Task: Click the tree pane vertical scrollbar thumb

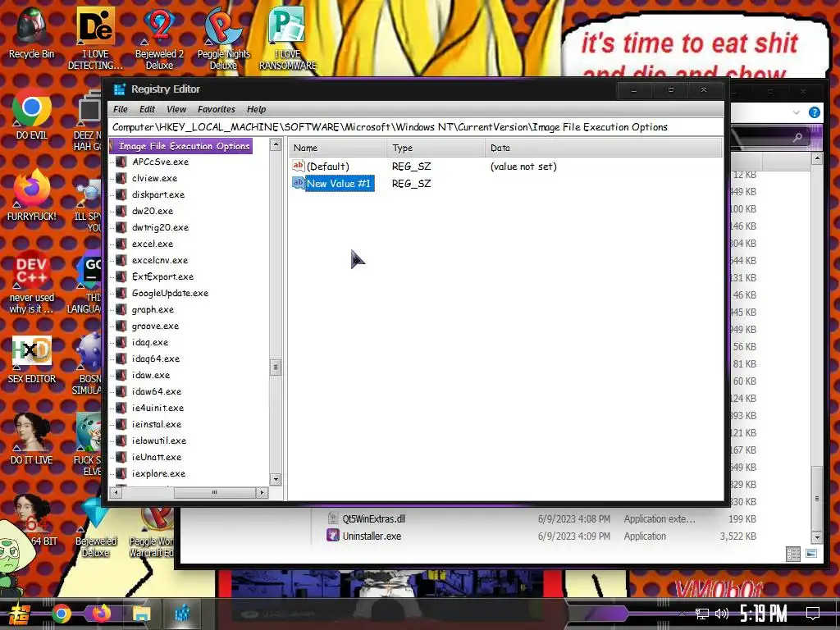Action: click(276, 367)
